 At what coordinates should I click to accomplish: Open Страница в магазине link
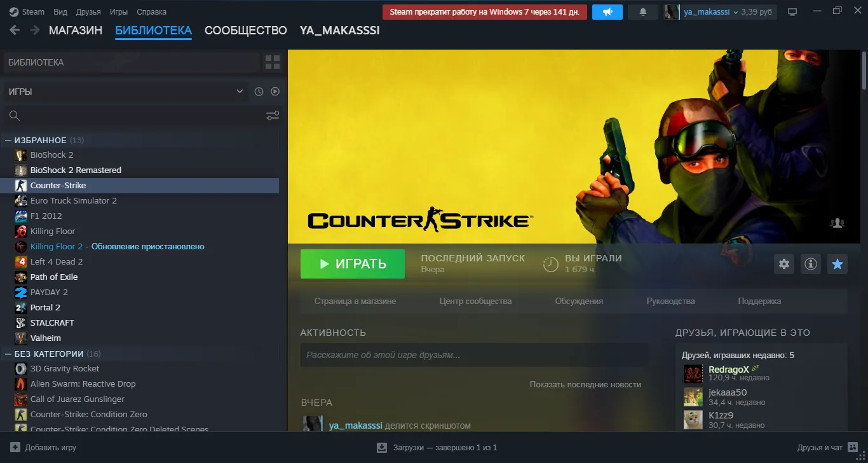click(355, 301)
